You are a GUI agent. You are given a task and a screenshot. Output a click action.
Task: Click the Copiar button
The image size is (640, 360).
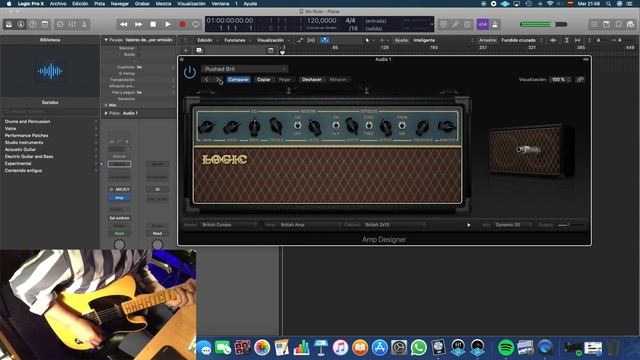click(264, 80)
